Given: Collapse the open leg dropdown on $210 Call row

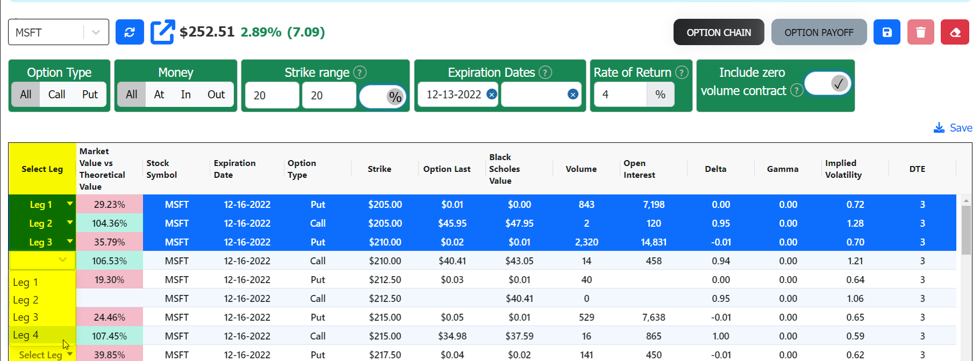Looking at the screenshot, I should point(63,260).
